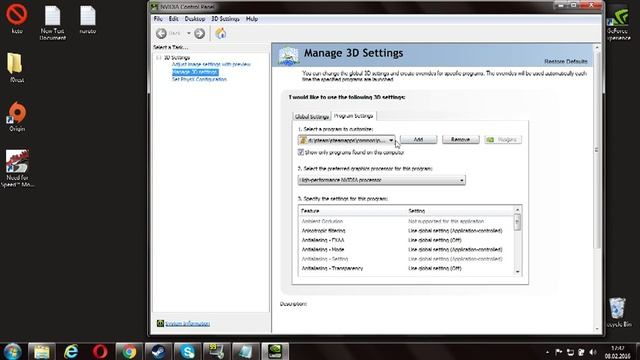This screenshot has width=640, height=360.
Task: Open Opera browser from taskbar
Action: point(100,351)
